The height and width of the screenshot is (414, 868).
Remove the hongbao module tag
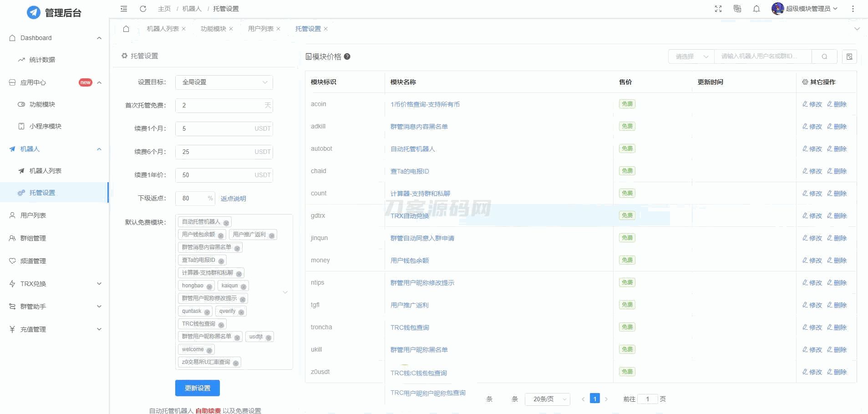(209, 286)
